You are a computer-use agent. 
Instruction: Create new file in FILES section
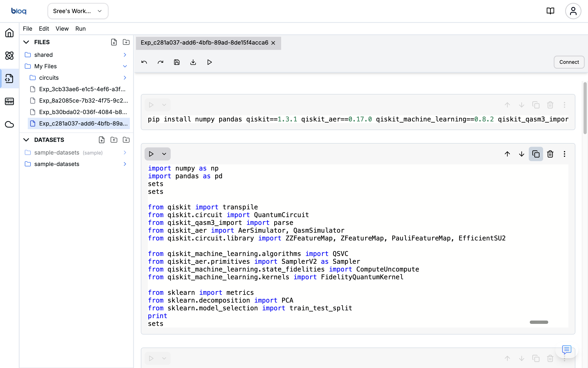click(x=114, y=42)
